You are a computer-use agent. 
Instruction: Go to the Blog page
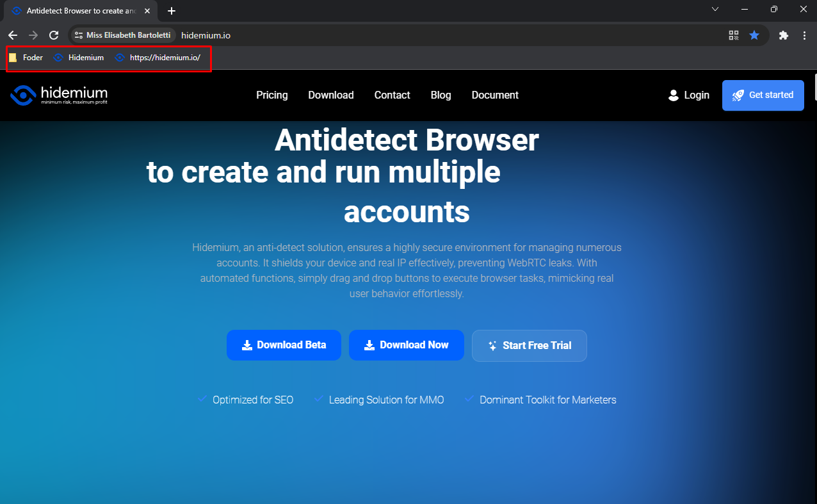pos(441,95)
